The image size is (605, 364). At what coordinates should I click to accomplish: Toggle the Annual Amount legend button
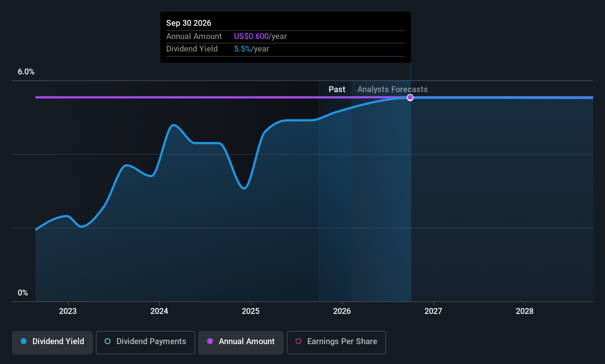241,342
